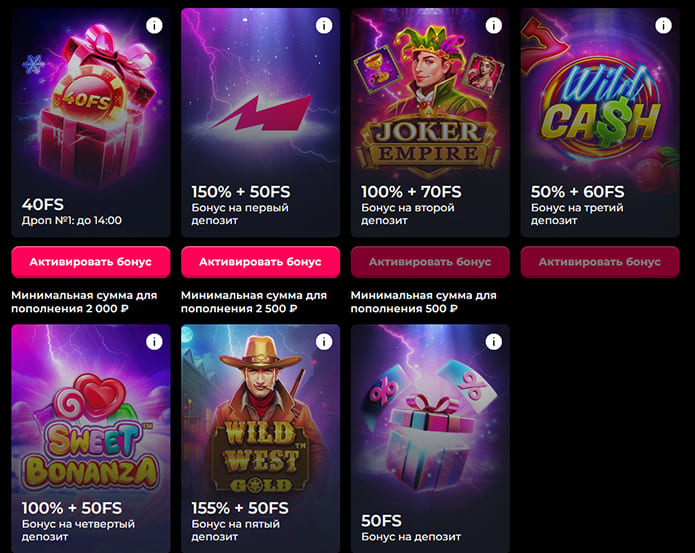Click the 100% + 70FS bonus title
695x553 pixels.
click(x=411, y=192)
